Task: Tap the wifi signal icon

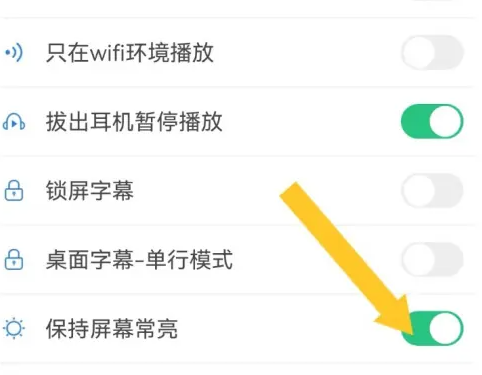Action: click(14, 52)
